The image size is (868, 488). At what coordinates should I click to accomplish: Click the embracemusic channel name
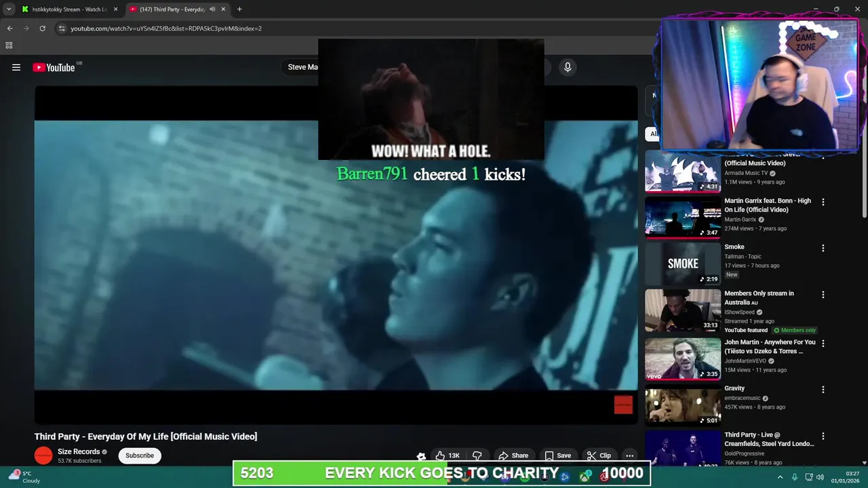click(743, 399)
